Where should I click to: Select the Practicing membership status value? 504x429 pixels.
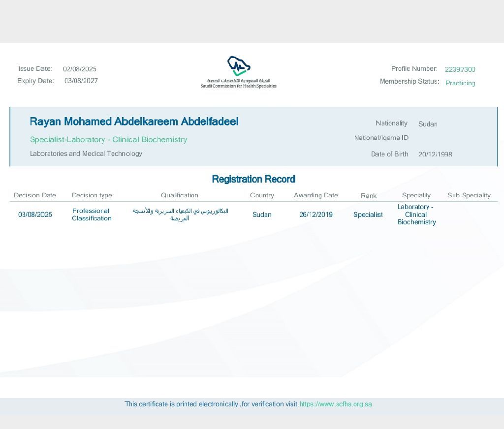point(460,83)
